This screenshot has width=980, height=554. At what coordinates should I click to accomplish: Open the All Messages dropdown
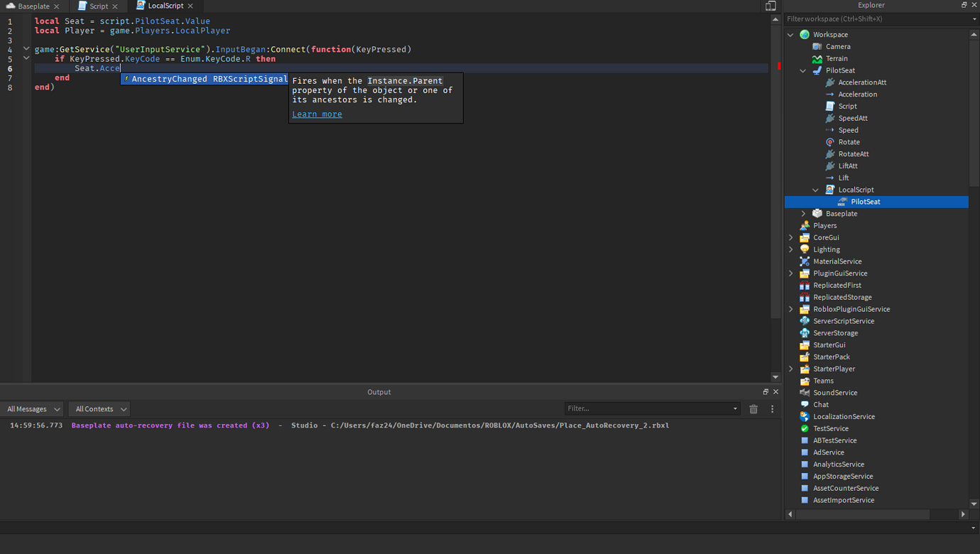click(32, 408)
